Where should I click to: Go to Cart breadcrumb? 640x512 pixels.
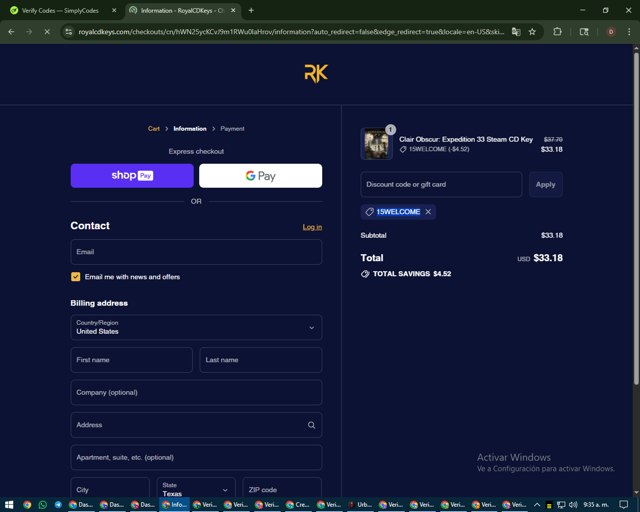coord(153,129)
